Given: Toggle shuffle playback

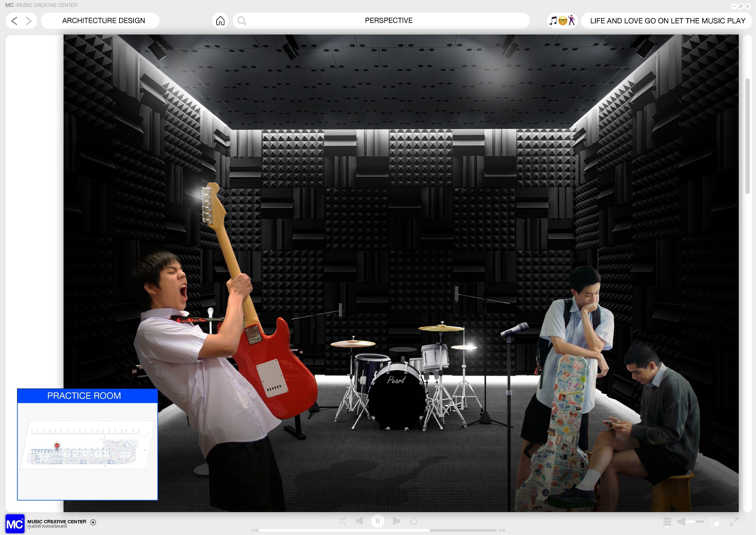Looking at the screenshot, I should pos(342,521).
